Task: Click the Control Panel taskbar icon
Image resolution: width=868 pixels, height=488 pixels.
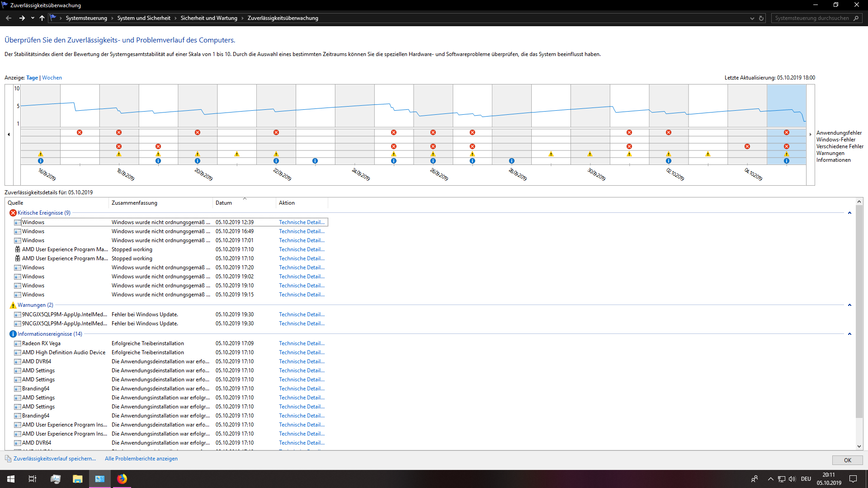Action: 100,479
